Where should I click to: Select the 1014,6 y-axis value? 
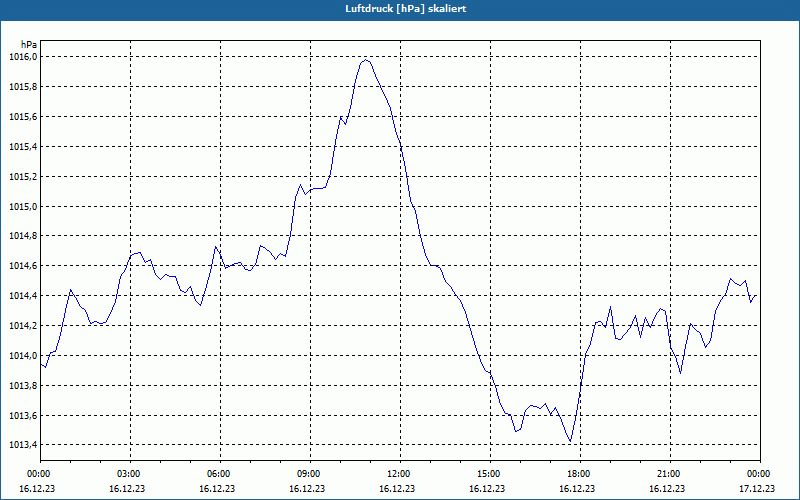tap(23, 266)
